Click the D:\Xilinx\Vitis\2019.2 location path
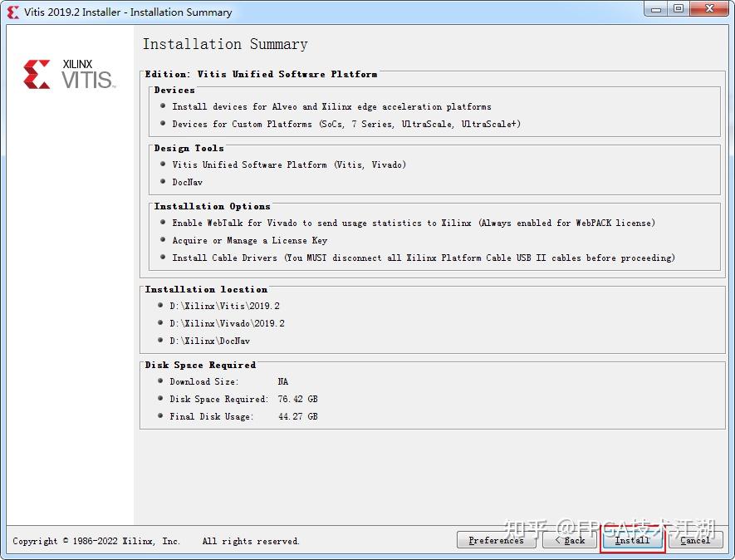Image resolution: width=735 pixels, height=560 pixels. point(224,306)
